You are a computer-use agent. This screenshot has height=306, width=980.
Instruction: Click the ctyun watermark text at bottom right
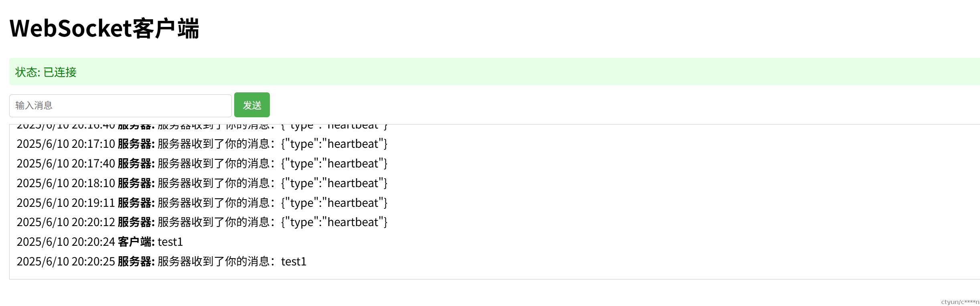click(x=960, y=302)
